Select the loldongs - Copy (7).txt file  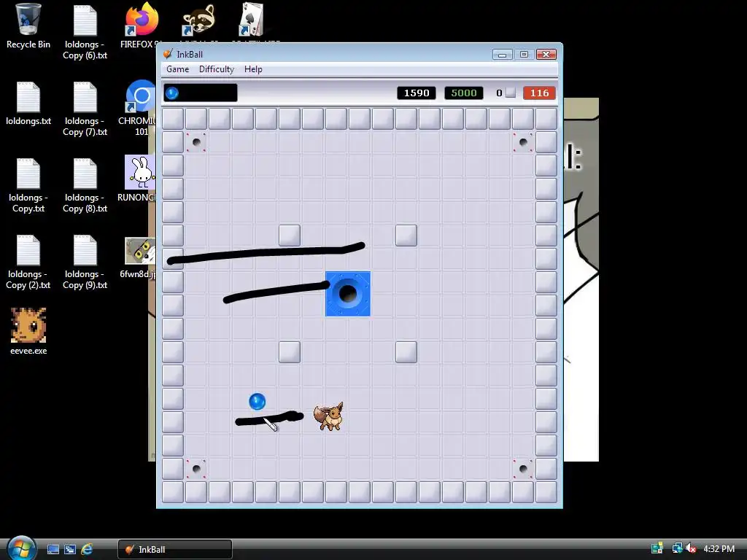coord(85,109)
